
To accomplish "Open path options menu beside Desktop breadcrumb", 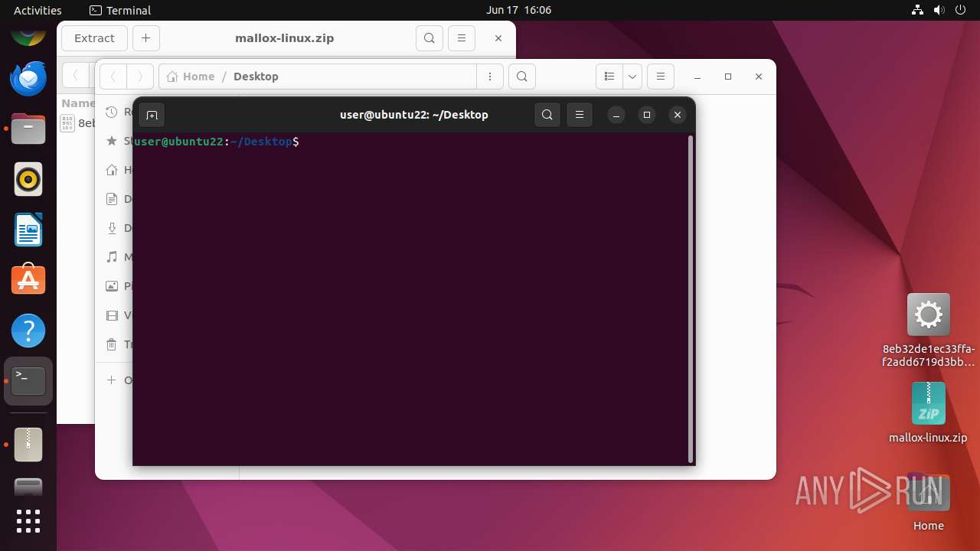I will [x=489, y=77].
